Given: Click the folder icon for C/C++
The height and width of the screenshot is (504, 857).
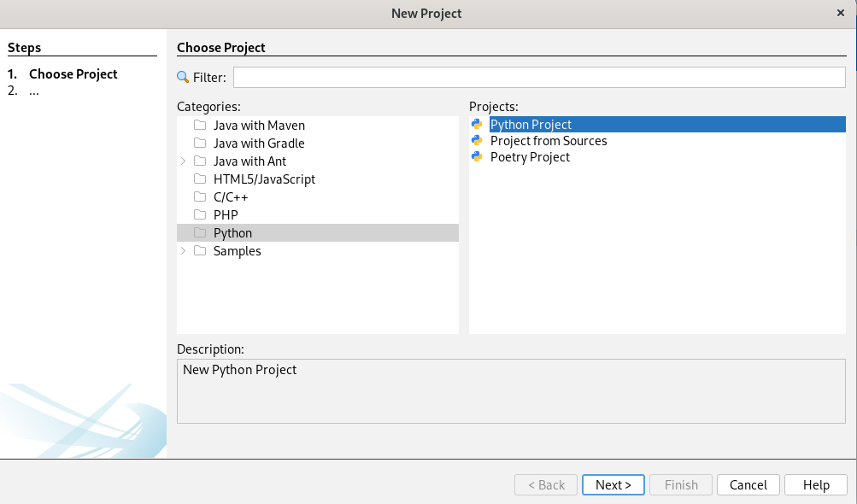Looking at the screenshot, I should [x=200, y=197].
